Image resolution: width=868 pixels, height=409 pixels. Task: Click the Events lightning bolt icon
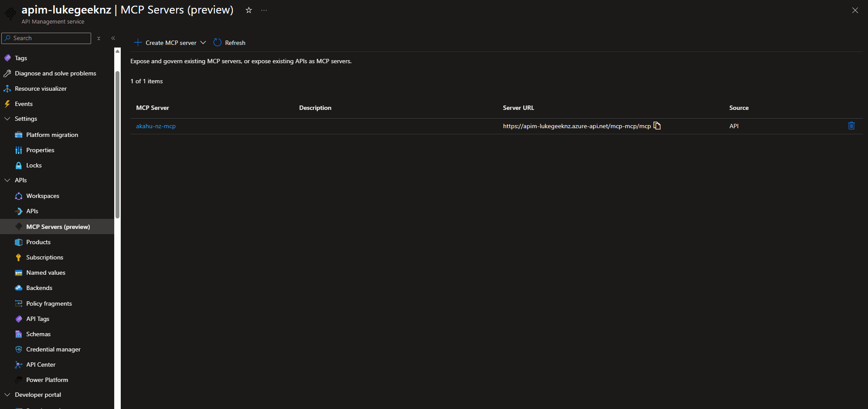click(7, 104)
